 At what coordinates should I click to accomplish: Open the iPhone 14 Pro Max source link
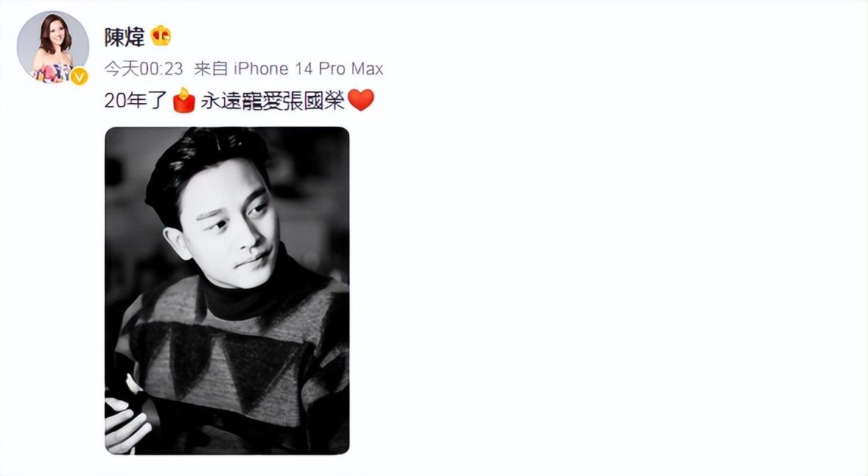(308, 69)
